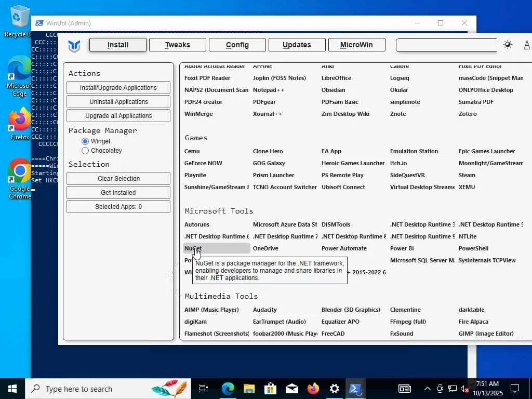This screenshot has height=399, width=532.
Task: Click Upgrade all Applications button
Action: coord(118,116)
